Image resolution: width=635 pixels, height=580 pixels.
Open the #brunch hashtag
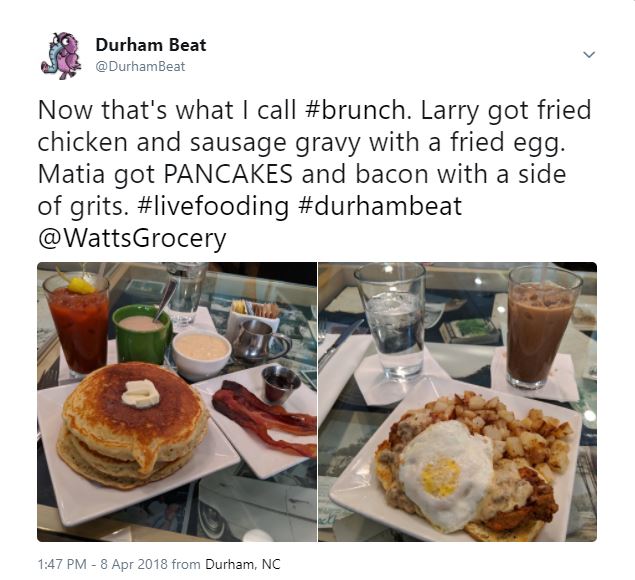356,110
